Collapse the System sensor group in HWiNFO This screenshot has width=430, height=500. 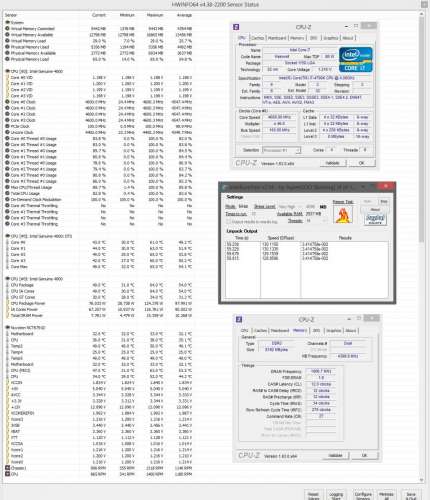(7, 23)
